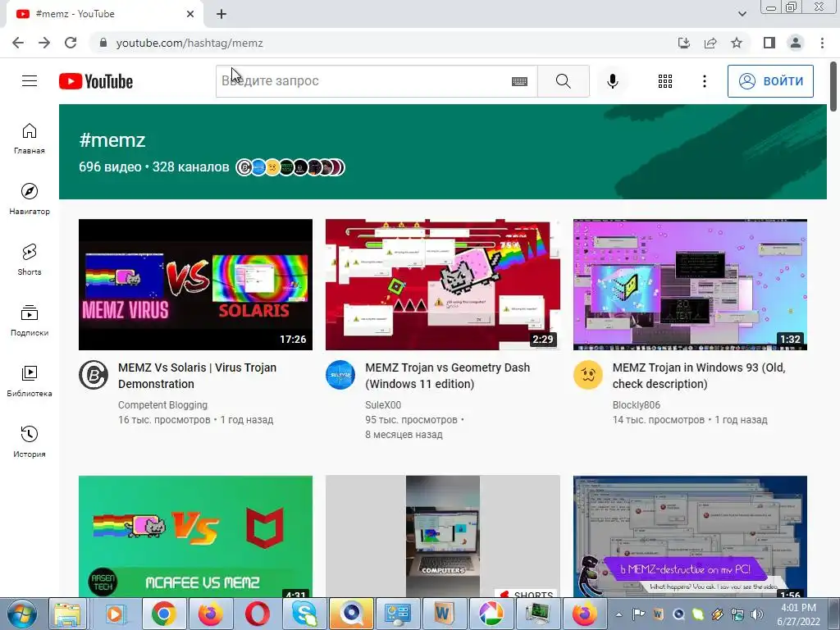840x630 pixels.
Task: Click the channel avatars cluster in #memz banner
Action: [290, 167]
